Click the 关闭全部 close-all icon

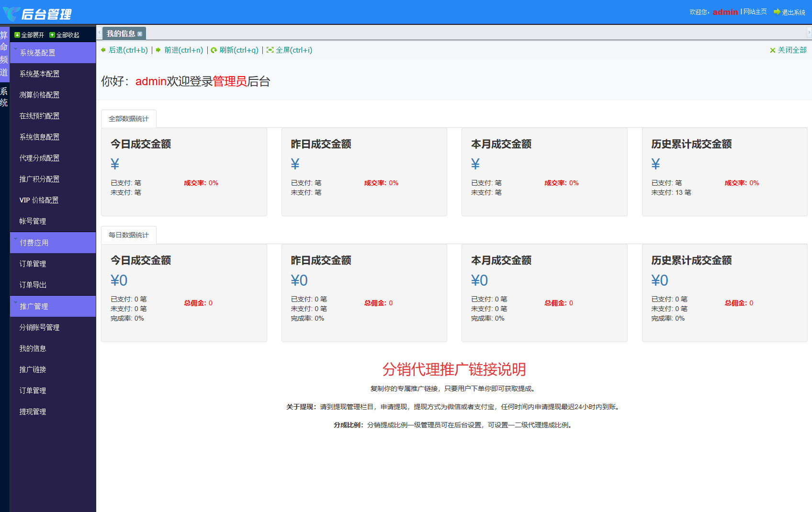pyautogui.click(x=772, y=50)
